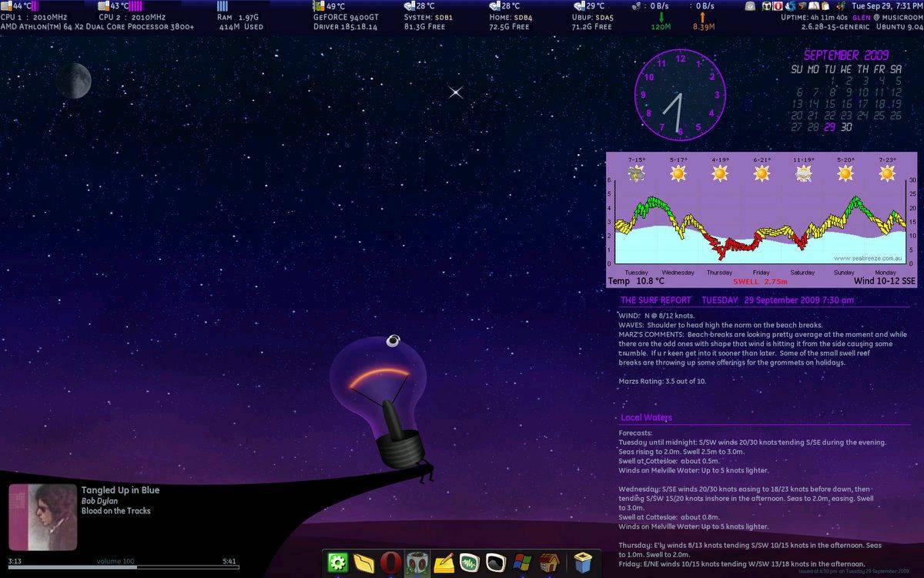Screen dimensions: 924x578
Task: Click the purple analog clock widget
Action: [x=680, y=96]
